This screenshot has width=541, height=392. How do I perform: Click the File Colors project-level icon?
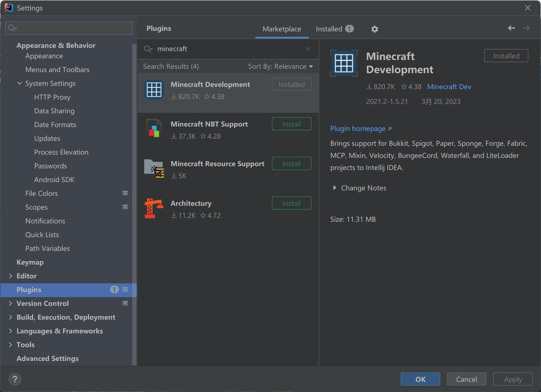(125, 193)
